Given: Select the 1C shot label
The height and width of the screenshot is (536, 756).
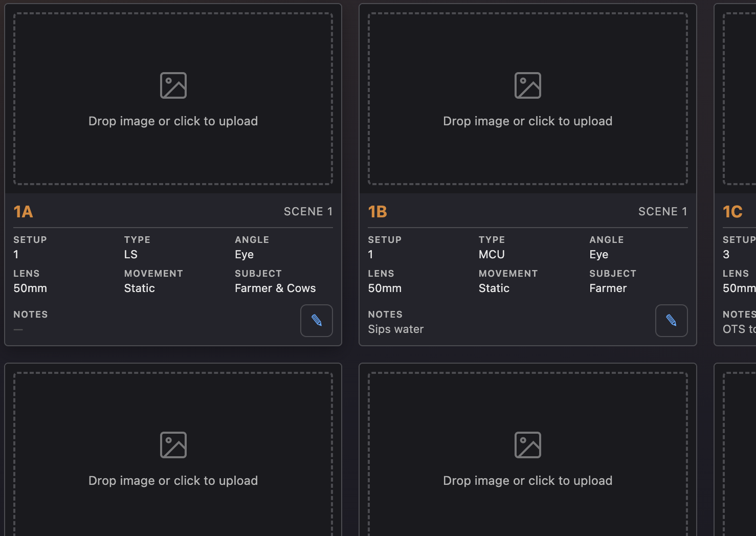Looking at the screenshot, I should tap(732, 212).
